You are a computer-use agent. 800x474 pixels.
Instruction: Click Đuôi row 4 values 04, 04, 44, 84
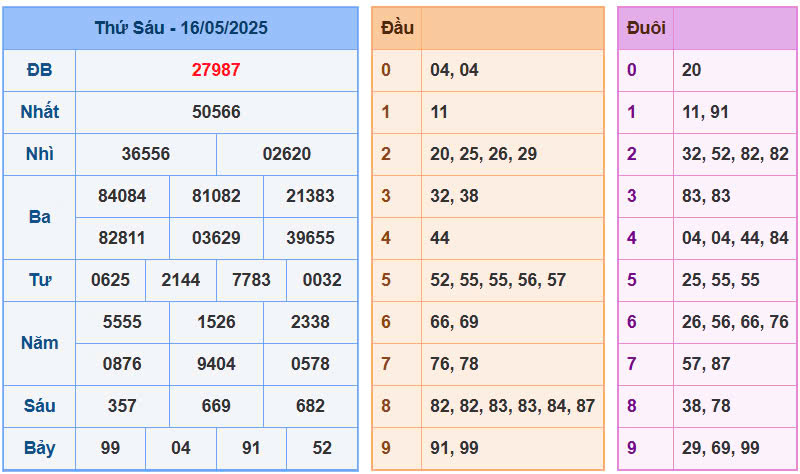(735, 238)
